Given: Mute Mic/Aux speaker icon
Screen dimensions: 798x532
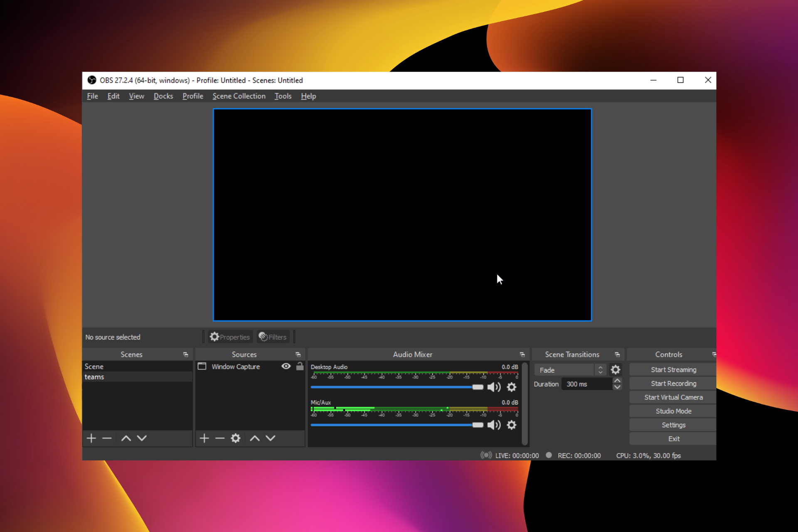Looking at the screenshot, I should [x=494, y=425].
